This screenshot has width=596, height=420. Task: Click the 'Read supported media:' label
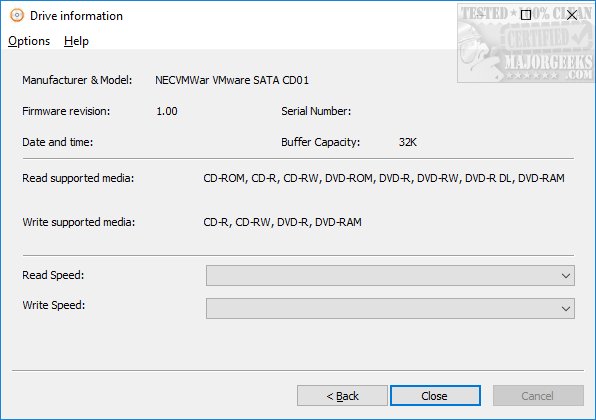[78, 178]
